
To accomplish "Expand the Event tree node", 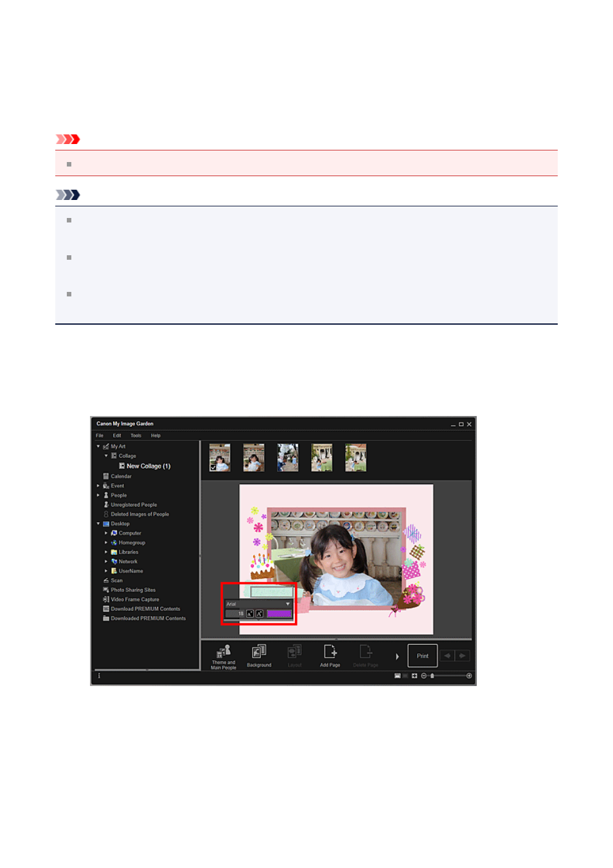I will pos(98,486).
